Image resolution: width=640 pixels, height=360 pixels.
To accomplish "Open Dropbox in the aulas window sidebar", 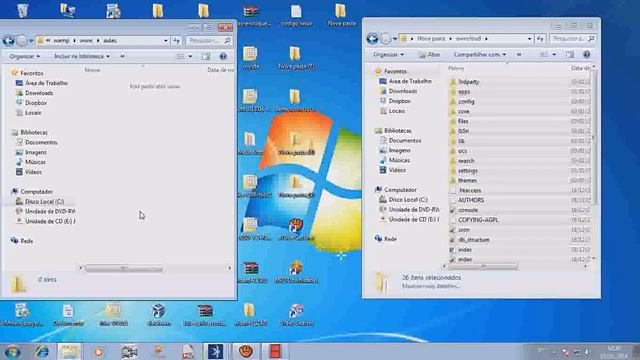I will pos(36,103).
